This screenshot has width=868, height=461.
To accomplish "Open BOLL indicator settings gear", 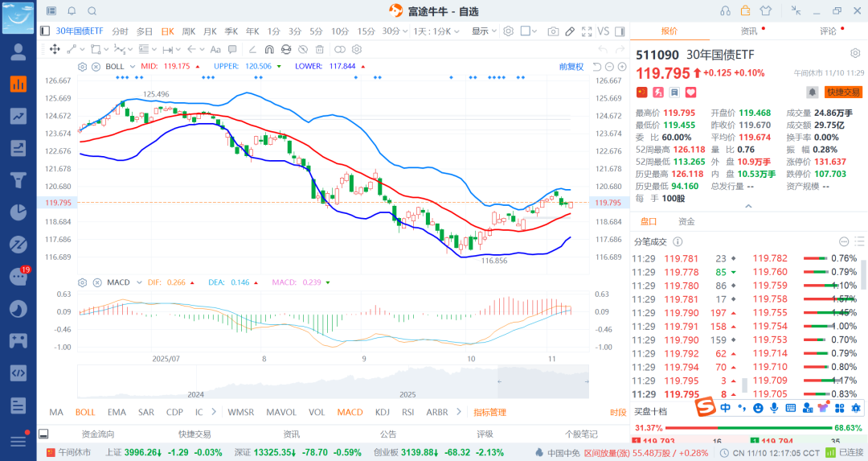I will point(83,66).
